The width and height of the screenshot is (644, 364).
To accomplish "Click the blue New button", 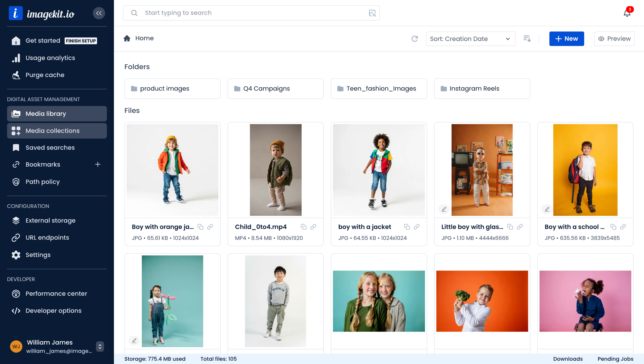I will click(x=567, y=39).
